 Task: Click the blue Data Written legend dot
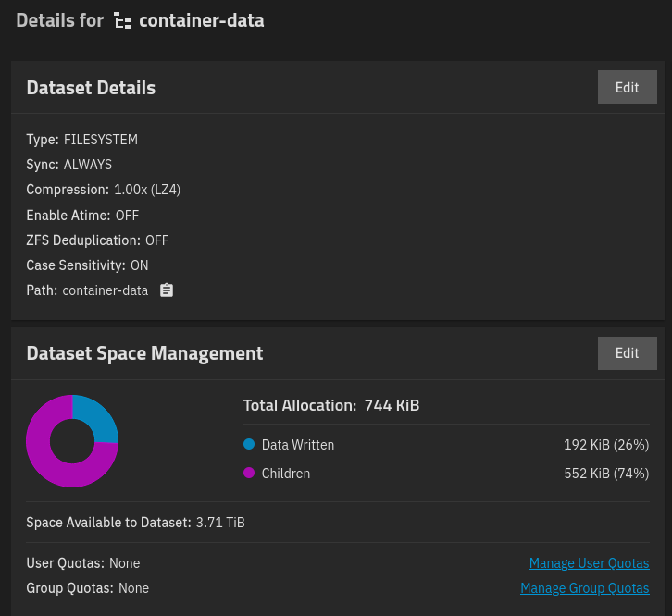tap(249, 445)
